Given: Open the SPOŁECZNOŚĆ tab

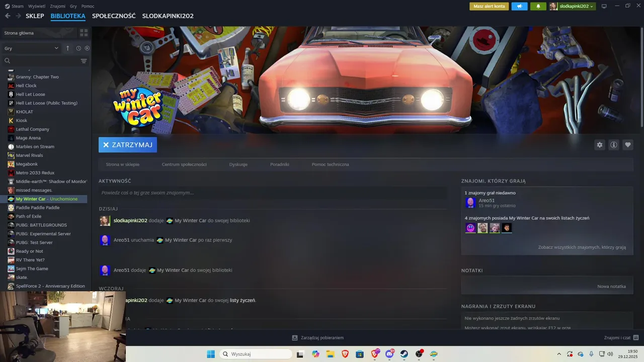Looking at the screenshot, I should [x=114, y=16].
